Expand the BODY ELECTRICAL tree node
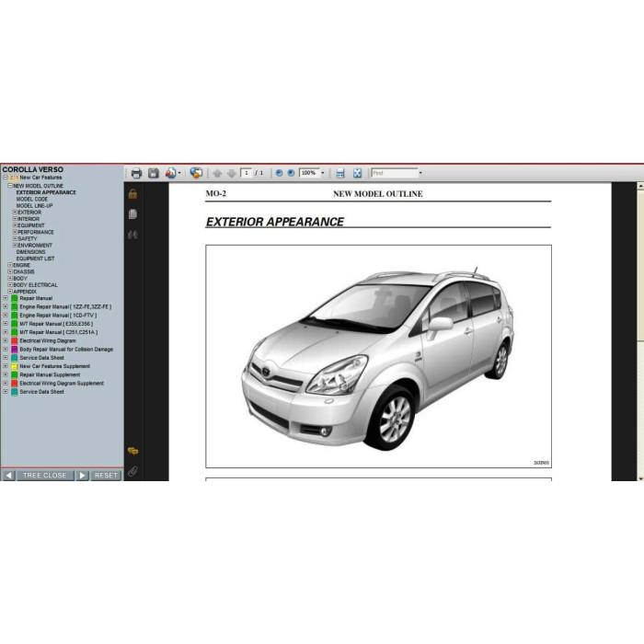The width and height of the screenshot is (644, 644). coord(10,284)
